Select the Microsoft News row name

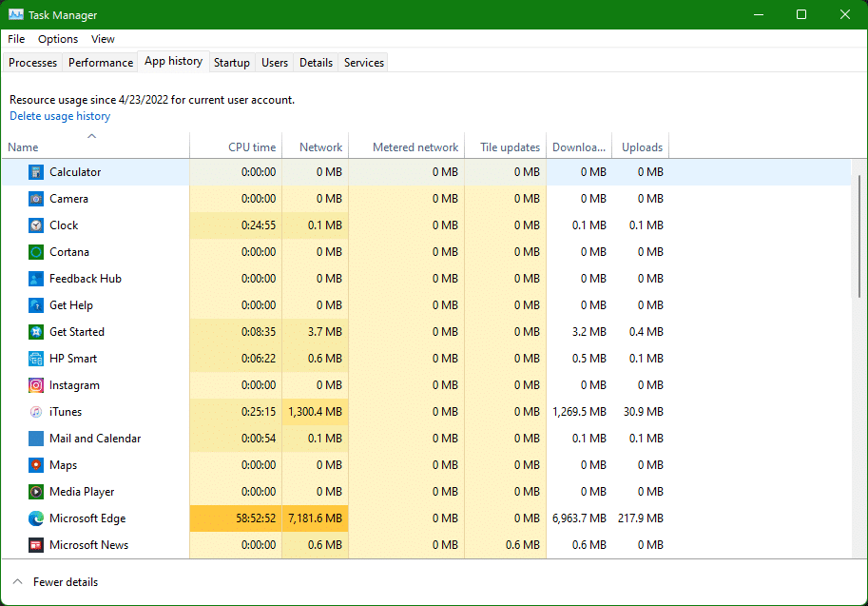click(88, 544)
